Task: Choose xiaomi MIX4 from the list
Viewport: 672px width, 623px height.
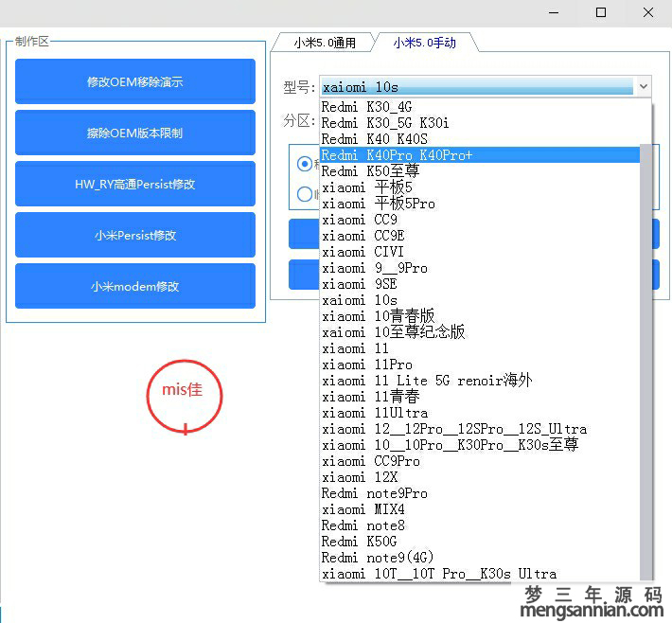Action: click(x=480, y=509)
